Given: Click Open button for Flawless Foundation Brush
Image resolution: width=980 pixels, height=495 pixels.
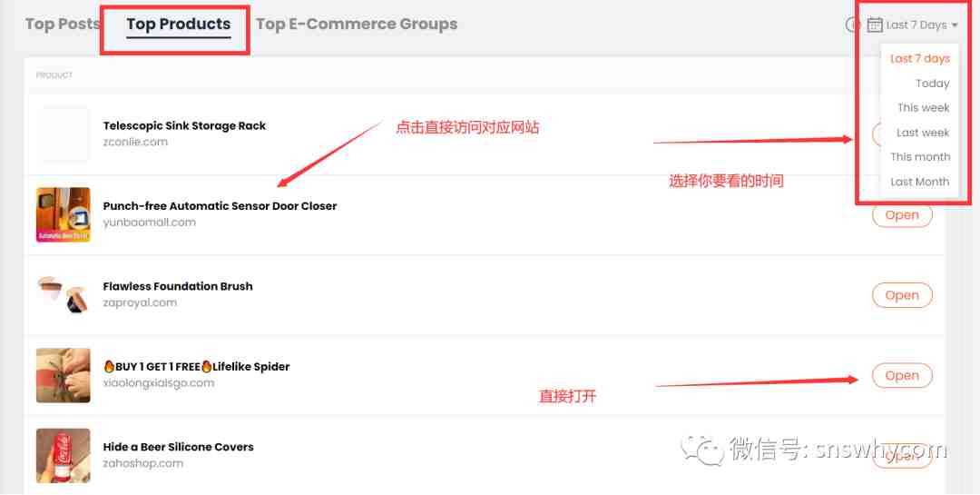Looking at the screenshot, I should pyautogui.click(x=902, y=295).
